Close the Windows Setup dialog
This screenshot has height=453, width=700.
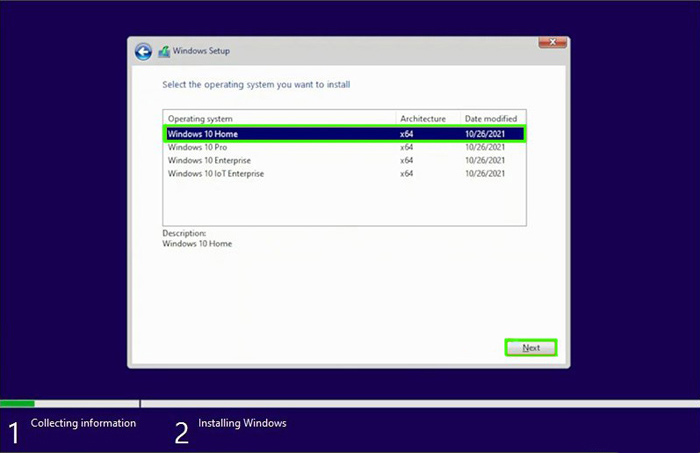(x=552, y=42)
